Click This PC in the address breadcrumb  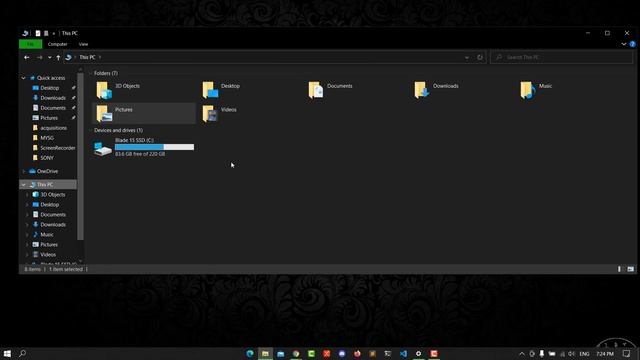pos(87,58)
